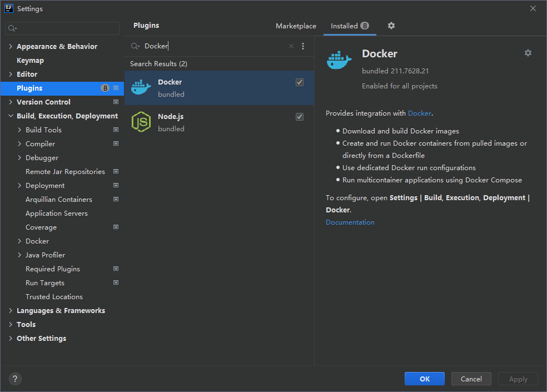Click the Node.js logo icon in results
547x392 pixels.
pyautogui.click(x=141, y=122)
